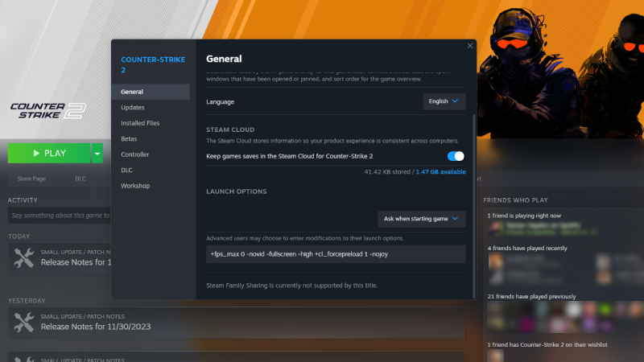
Task: Click the 1.47 GB available link
Action: point(440,171)
